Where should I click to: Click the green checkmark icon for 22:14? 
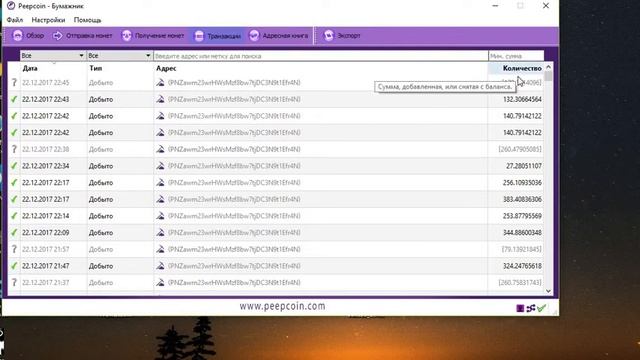[x=14, y=216]
